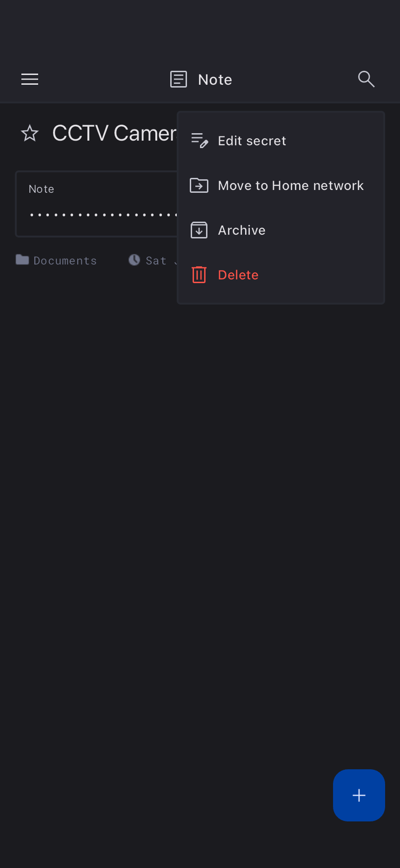The height and width of the screenshot is (868, 400).
Task: Click the red trash can icon
Action: click(199, 275)
